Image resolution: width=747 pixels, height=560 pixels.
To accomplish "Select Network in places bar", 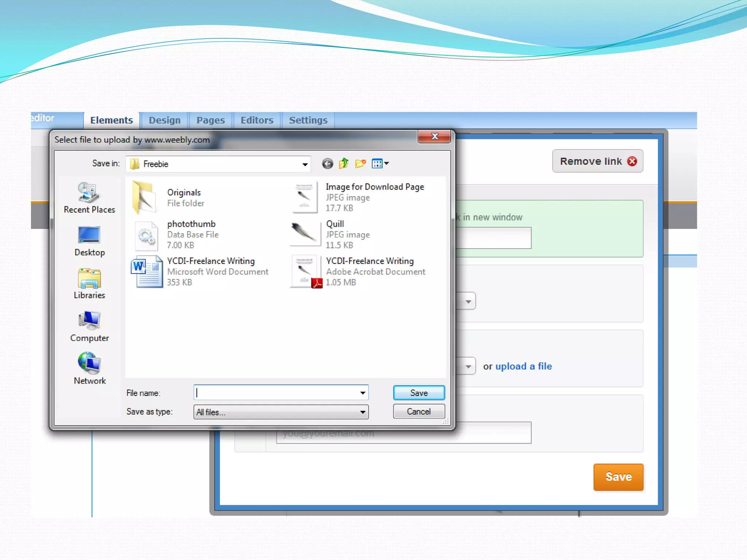I will coord(89,369).
